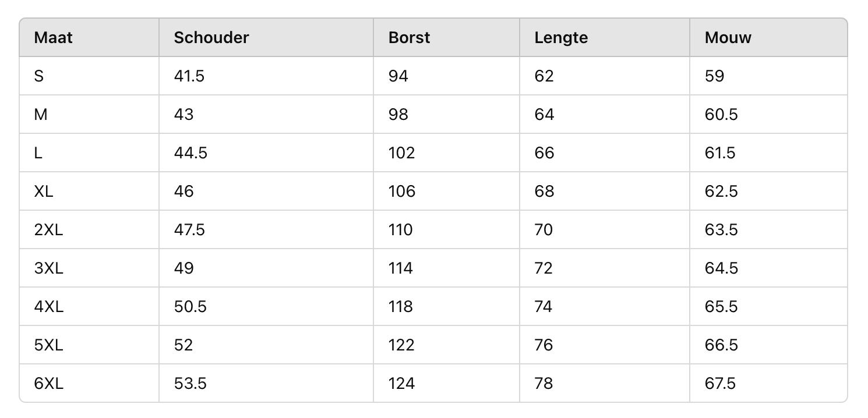Select the 2XL size cell

(x=48, y=230)
